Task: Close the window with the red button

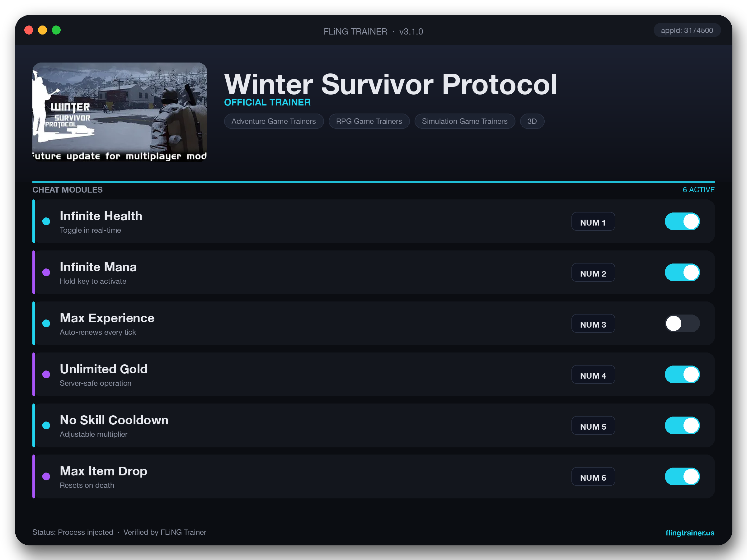Action: [x=29, y=30]
